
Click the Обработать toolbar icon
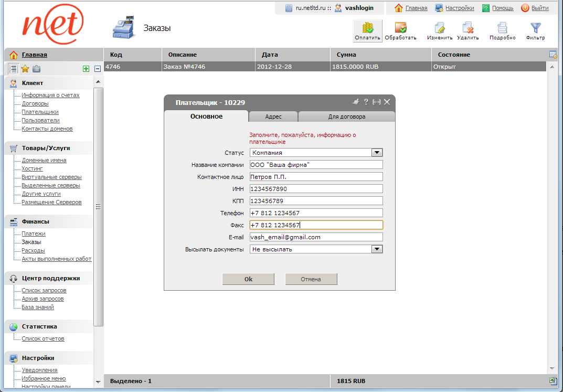point(400,28)
